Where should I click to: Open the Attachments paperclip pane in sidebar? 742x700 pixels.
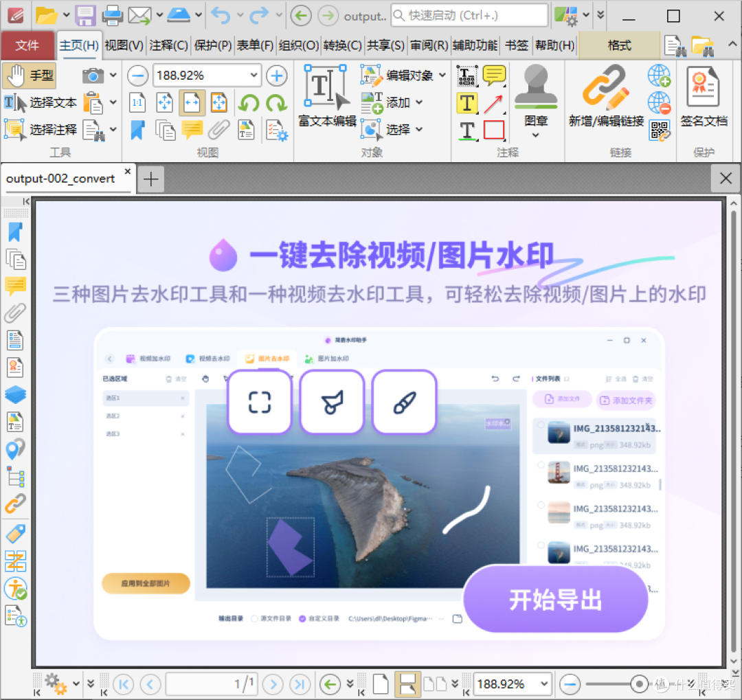15,313
